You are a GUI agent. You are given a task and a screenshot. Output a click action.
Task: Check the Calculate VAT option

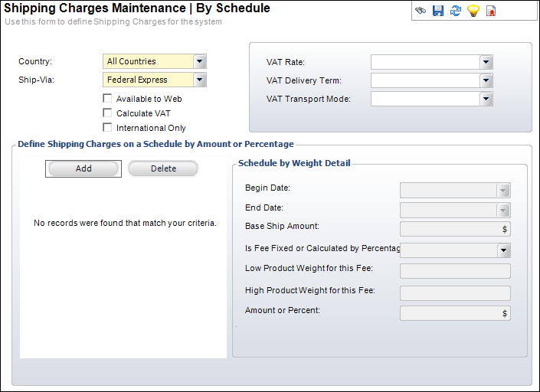[x=107, y=113]
